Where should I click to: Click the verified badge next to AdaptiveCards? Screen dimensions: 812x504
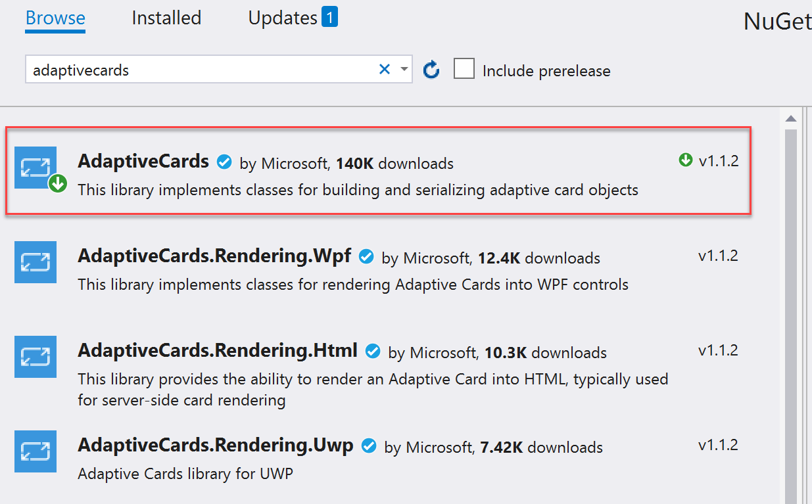click(224, 162)
